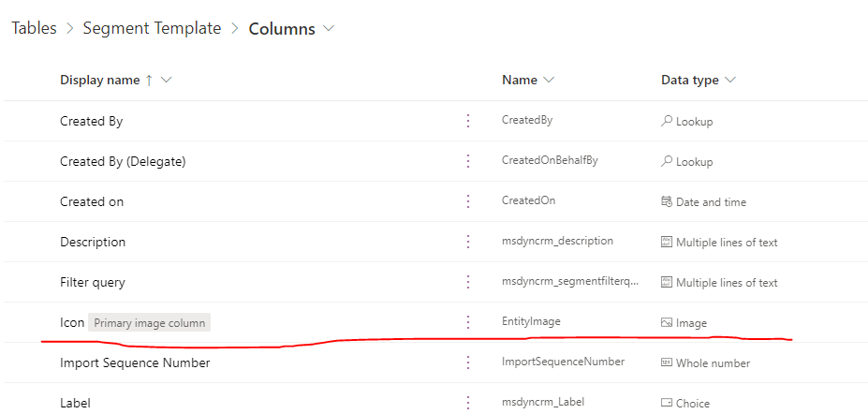This screenshot has width=868, height=414.
Task: Open Display name column filter chevron
Action: point(166,81)
